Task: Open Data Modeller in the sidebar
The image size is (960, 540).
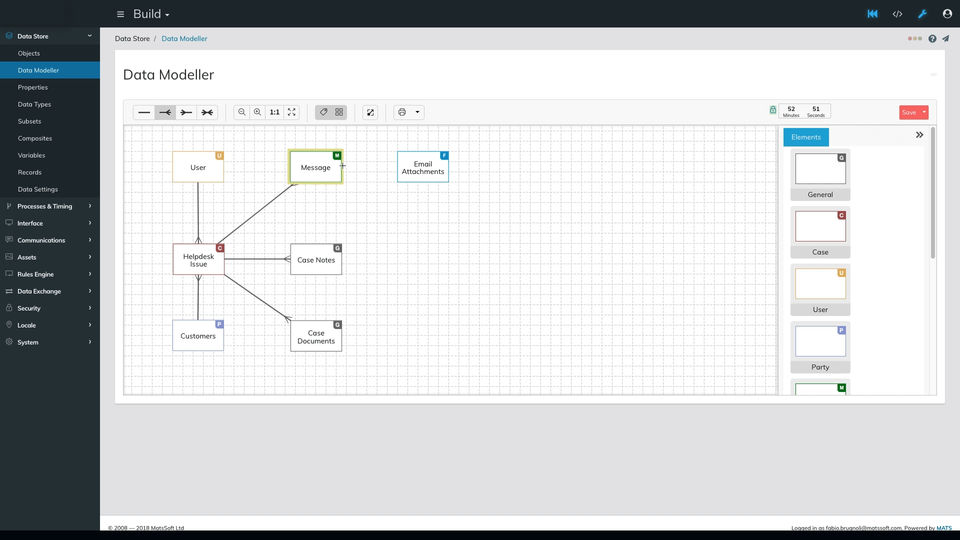Action: click(50, 70)
